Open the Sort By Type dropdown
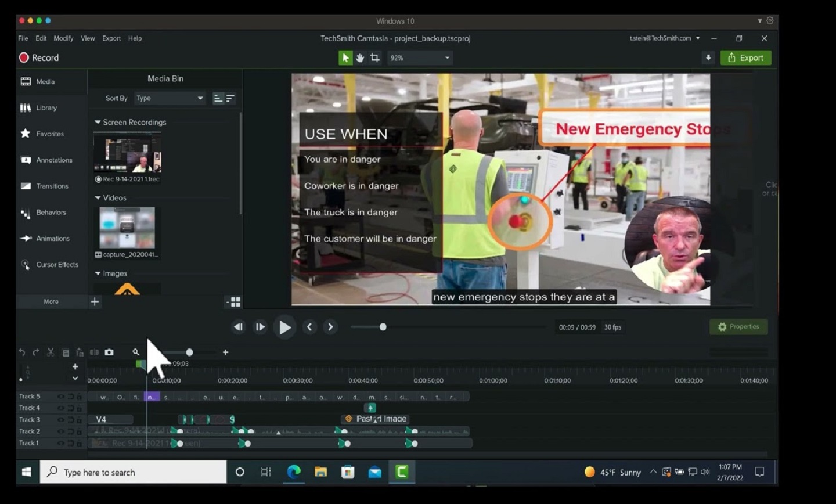Image resolution: width=836 pixels, height=504 pixels. pyautogui.click(x=170, y=98)
